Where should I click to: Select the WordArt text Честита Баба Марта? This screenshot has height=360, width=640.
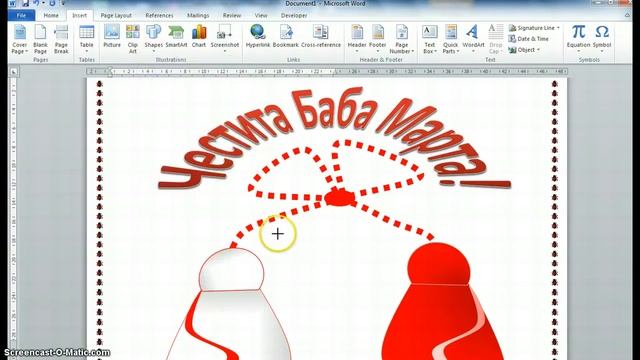[x=334, y=139]
